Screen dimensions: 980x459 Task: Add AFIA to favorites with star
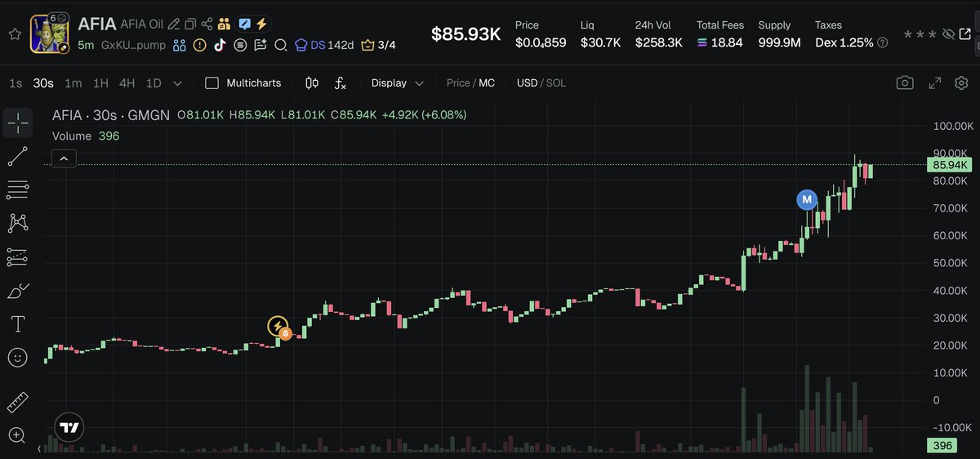(x=15, y=34)
